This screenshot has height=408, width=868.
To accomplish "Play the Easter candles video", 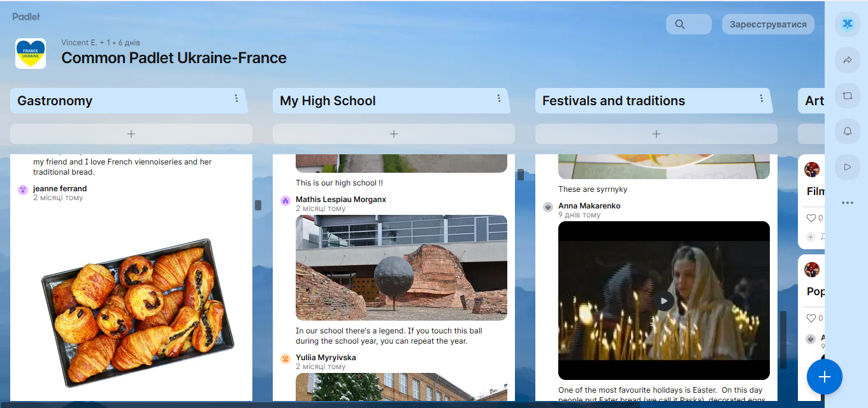I will pos(664,301).
